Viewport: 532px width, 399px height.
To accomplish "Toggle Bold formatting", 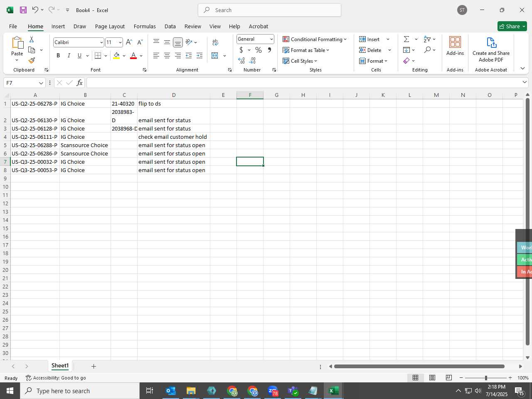I will 58,56.
